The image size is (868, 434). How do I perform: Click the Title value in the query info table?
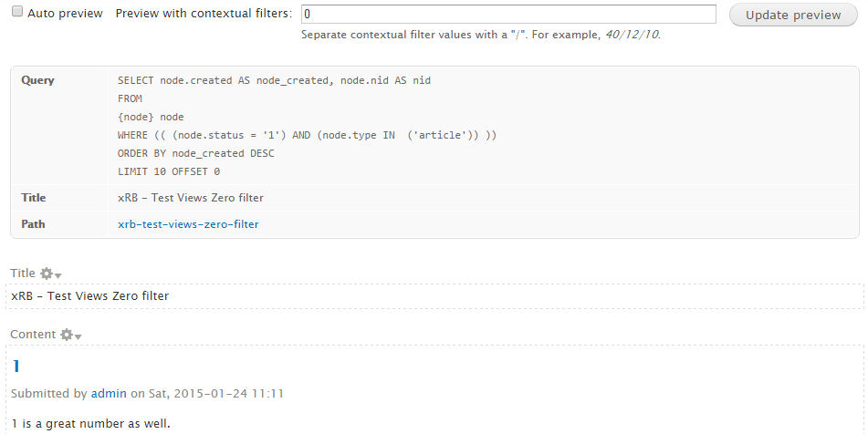(x=191, y=197)
